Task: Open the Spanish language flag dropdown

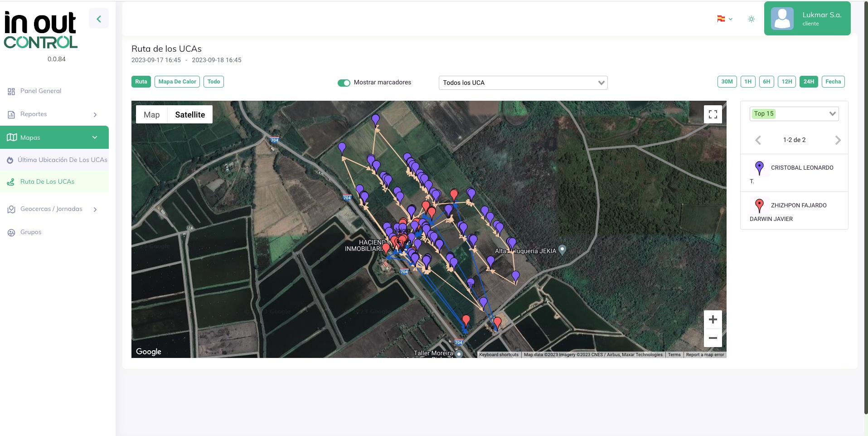Action: (724, 19)
